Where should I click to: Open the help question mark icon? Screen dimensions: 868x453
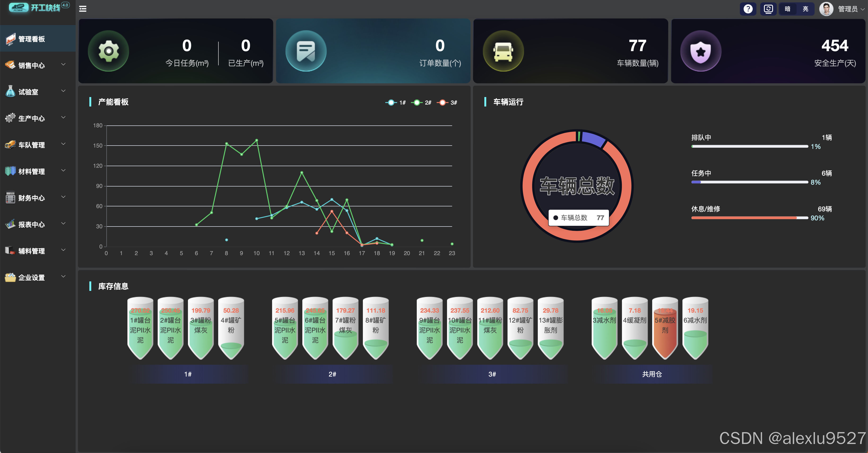coord(748,9)
